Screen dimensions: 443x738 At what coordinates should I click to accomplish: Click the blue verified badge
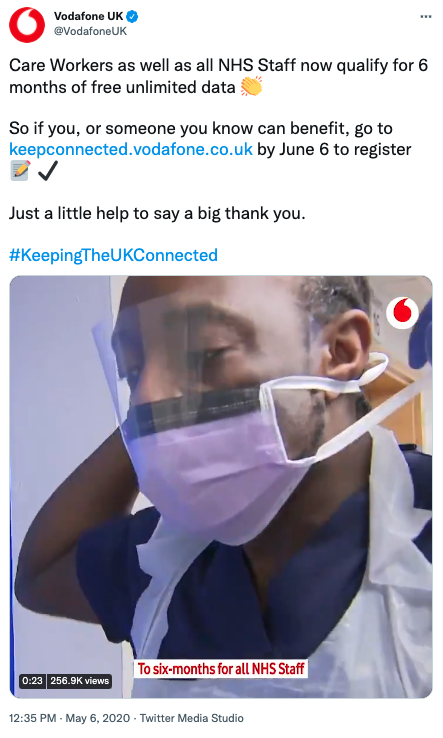[132, 16]
